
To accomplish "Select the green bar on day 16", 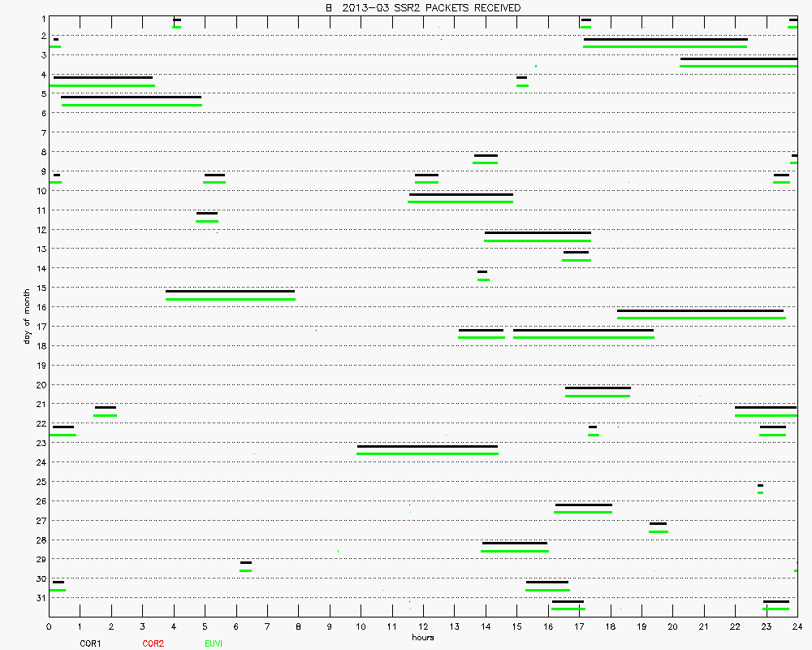I will point(701,318).
